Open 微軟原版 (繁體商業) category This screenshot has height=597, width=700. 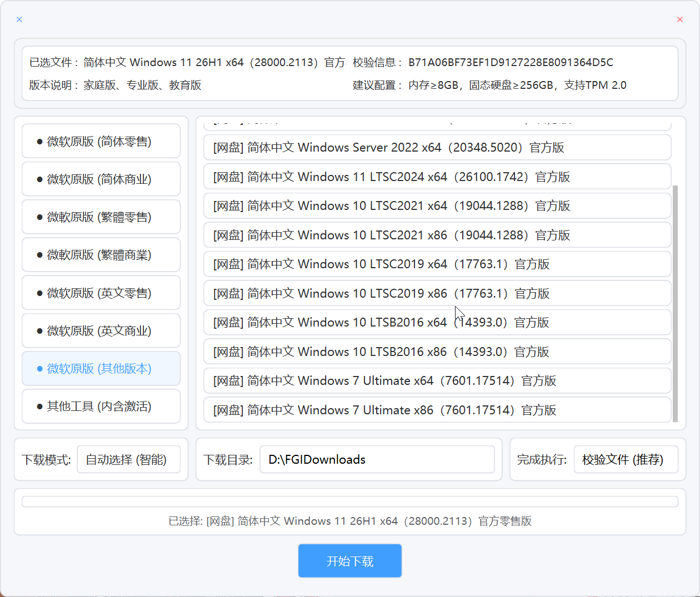pos(101,254)
